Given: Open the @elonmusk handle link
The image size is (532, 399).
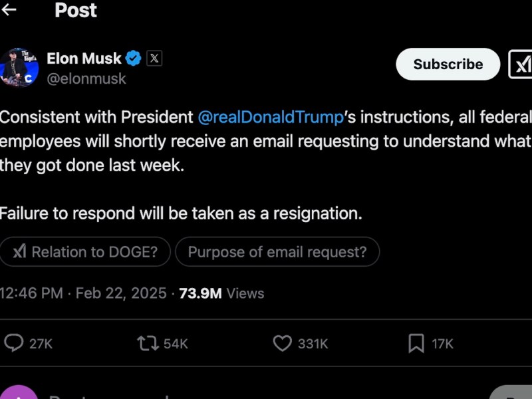Looking at the screenshot, I should point(86,78).
